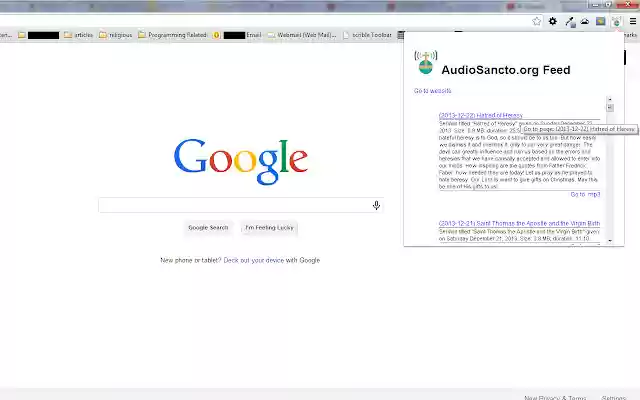This screenshot has height=400, width=640.
Task: Click the AudioSancto logo in popup header
Action: (x=426, y=62)
